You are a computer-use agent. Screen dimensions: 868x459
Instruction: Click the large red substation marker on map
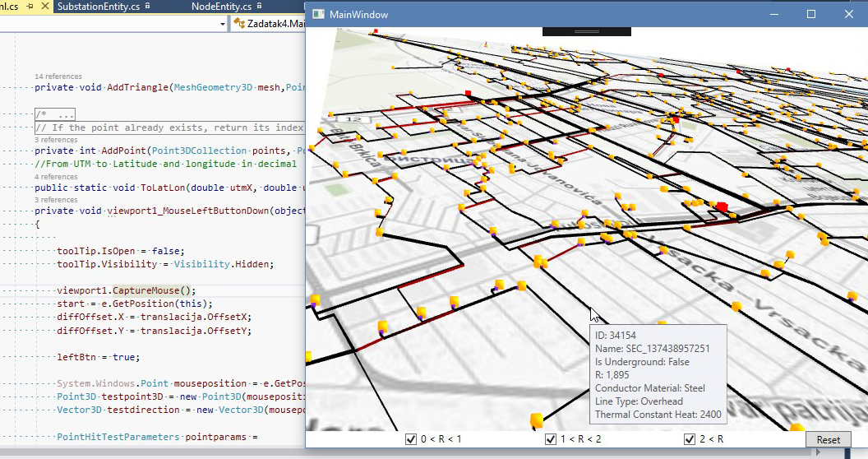pos(723,206)
